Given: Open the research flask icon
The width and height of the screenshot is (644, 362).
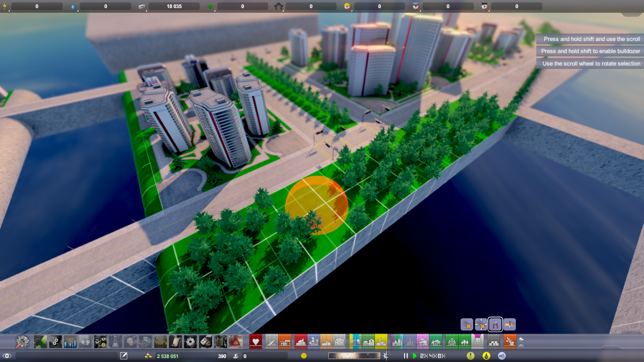Looking at the screenshot, I should (115, 342).
